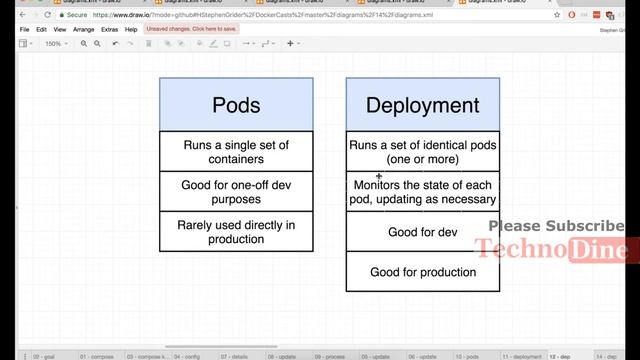Redo the last undone change
640x360 pixels.
tap(130, 43)
